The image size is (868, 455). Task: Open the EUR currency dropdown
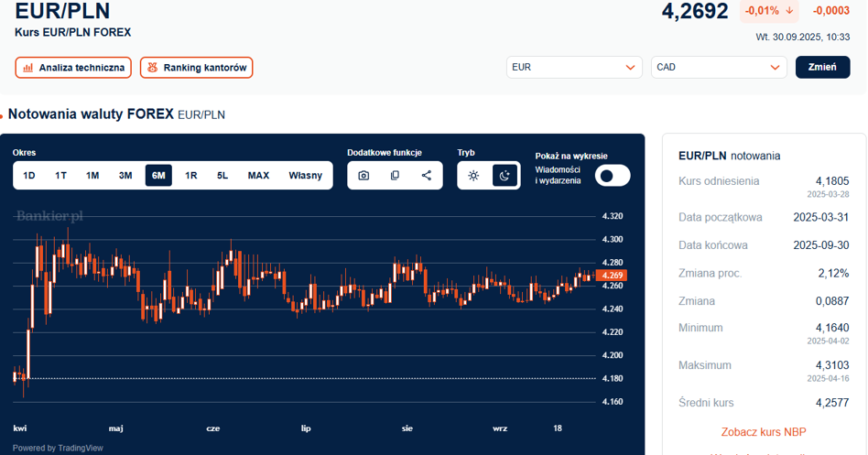click(574, 67)
